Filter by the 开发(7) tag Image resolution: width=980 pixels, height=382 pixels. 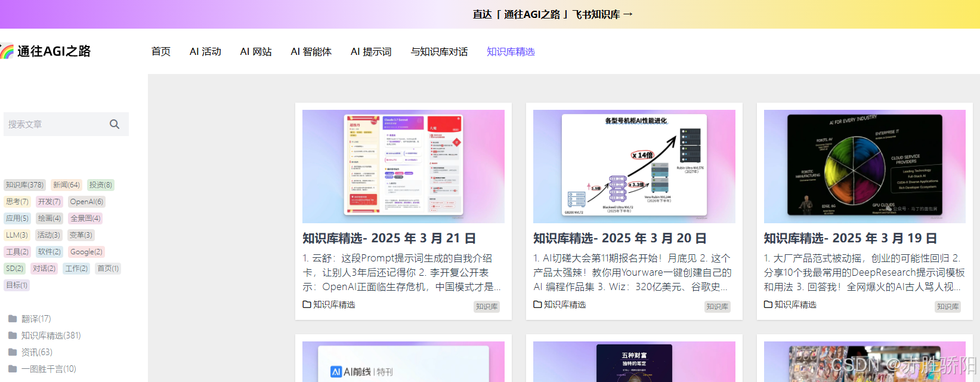pos(49,202)
